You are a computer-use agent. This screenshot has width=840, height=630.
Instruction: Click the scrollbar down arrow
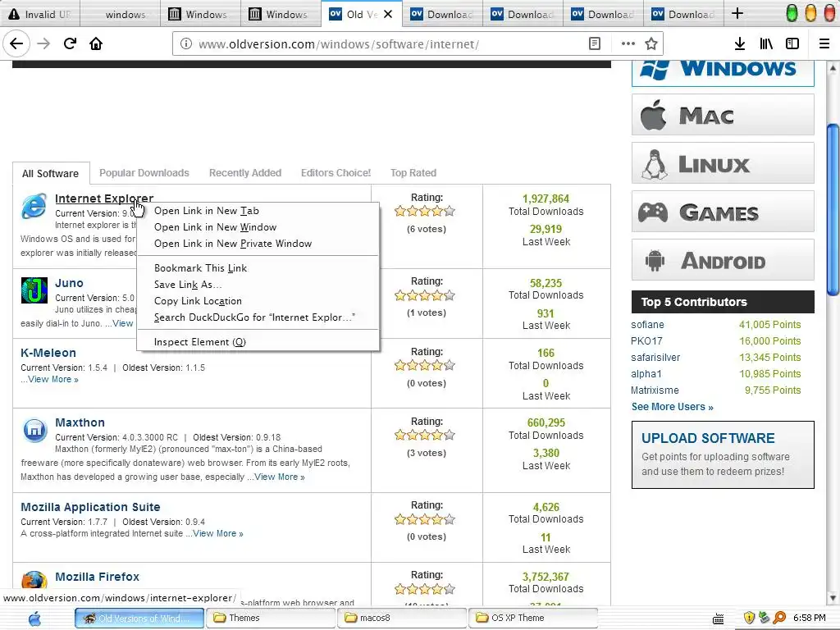(833, 598)
